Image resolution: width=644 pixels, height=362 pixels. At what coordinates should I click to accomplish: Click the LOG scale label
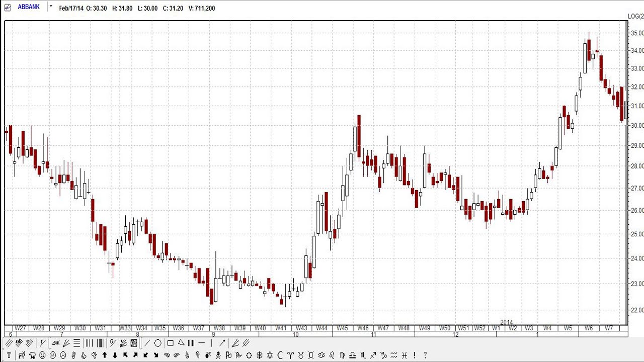[x=636, y=17]
